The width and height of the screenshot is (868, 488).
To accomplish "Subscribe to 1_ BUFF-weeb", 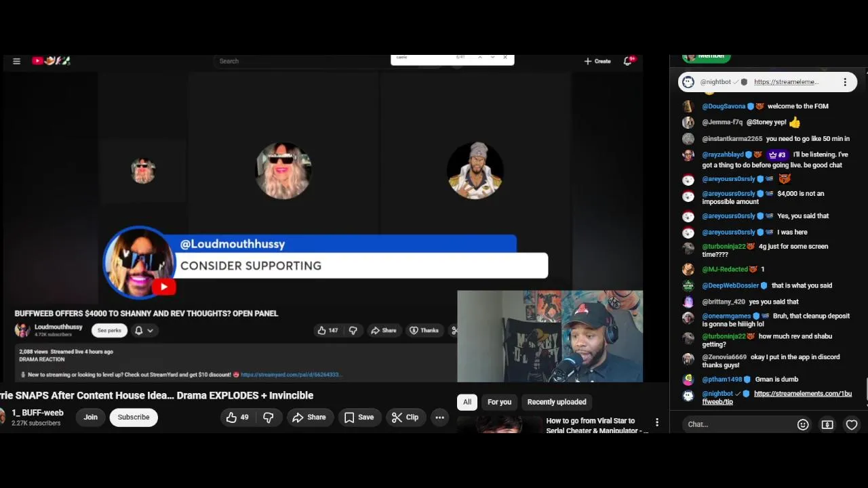I will (134, 418).
